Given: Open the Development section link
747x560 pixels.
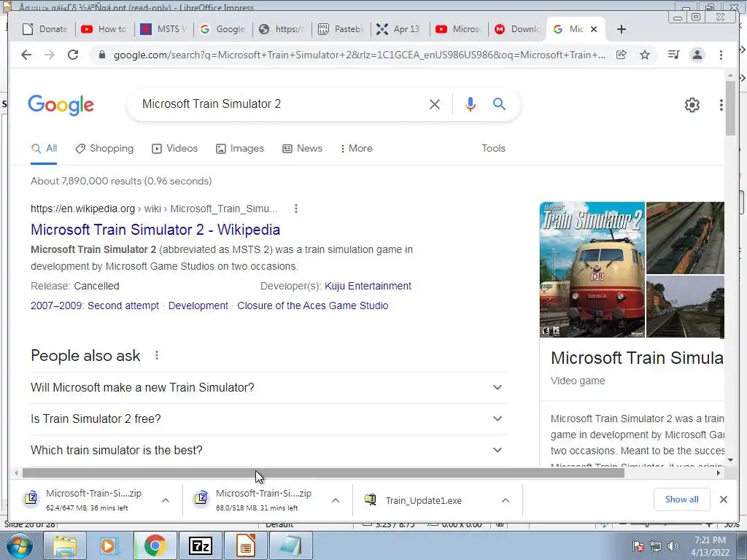Looking at the screenshot, I should point(198,306).
